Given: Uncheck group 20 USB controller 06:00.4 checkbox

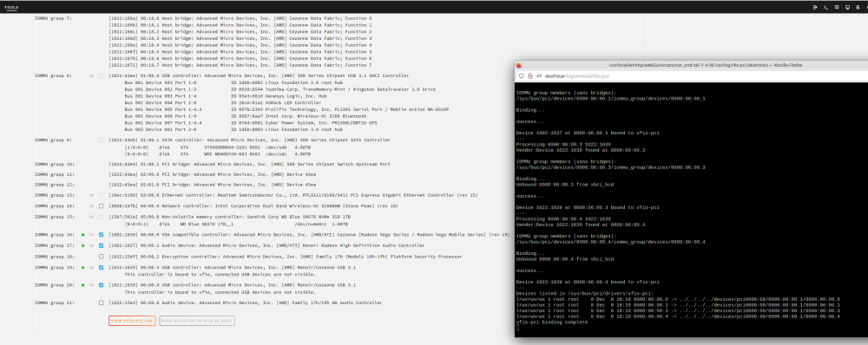Looking at the screenshot, I should coord(102,285).
